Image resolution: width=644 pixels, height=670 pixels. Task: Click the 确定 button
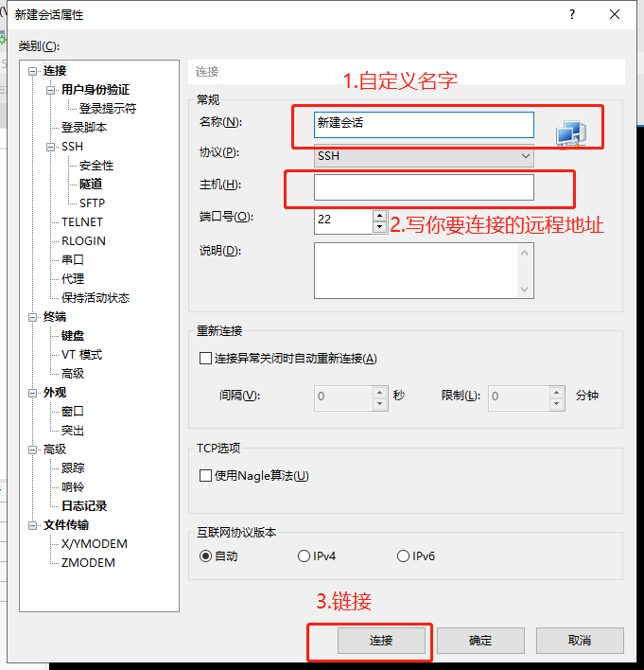click(x=480, y=640)
